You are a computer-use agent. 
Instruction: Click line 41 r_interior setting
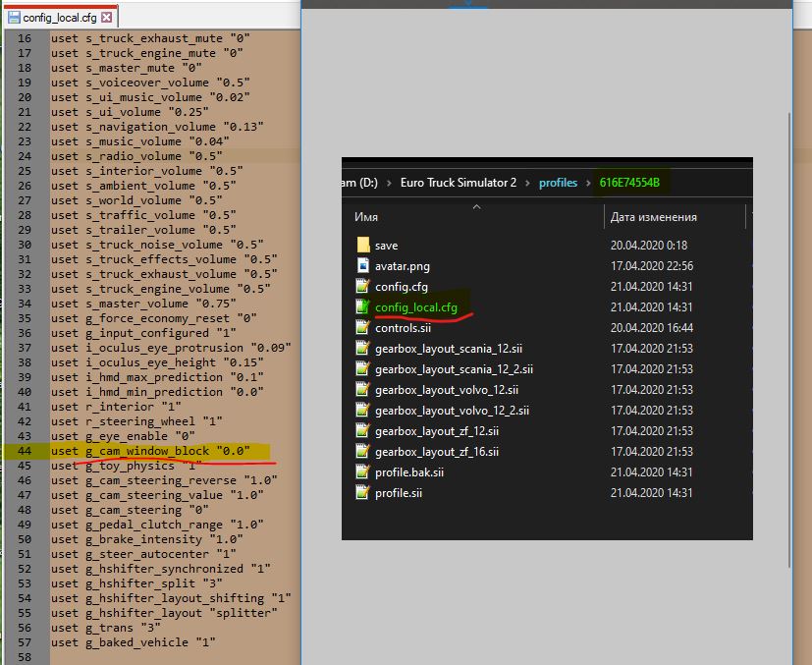pyautogui.click(x=116, y=407)
